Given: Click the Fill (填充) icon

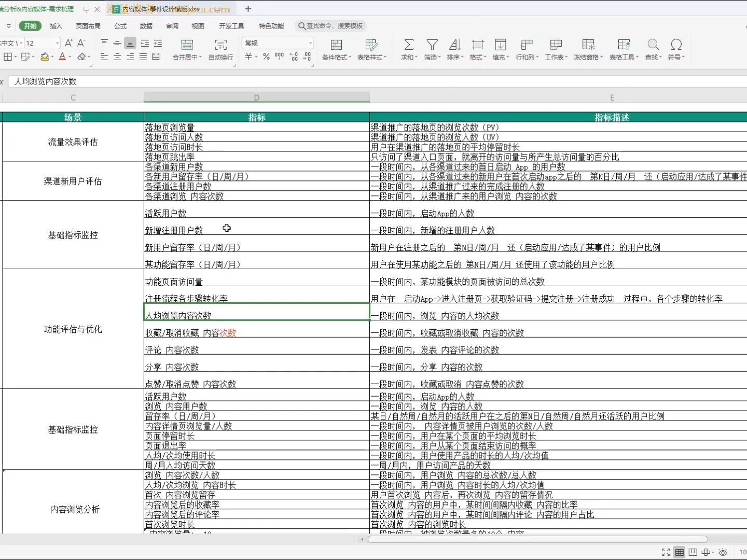Looking at the screenshot, I should point(501,45).
